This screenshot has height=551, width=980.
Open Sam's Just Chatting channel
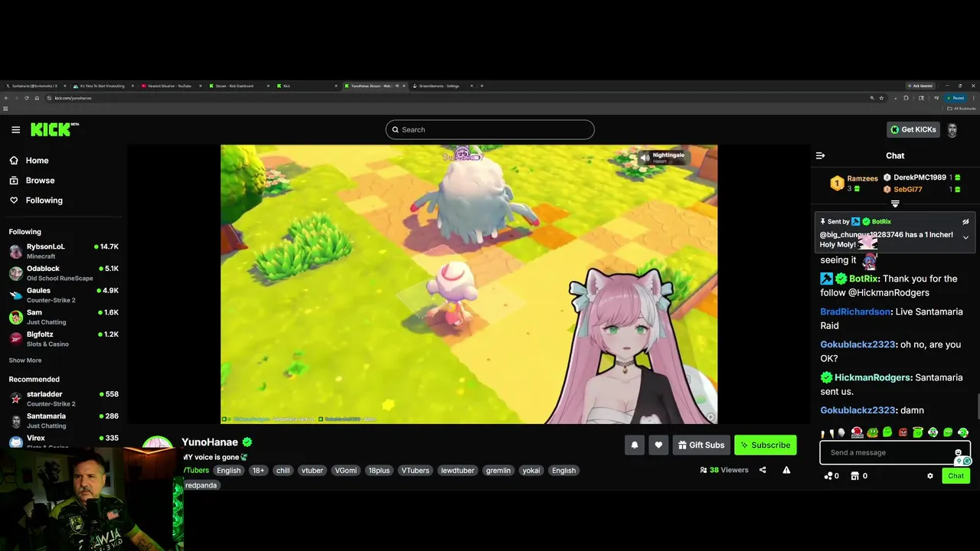64,317
